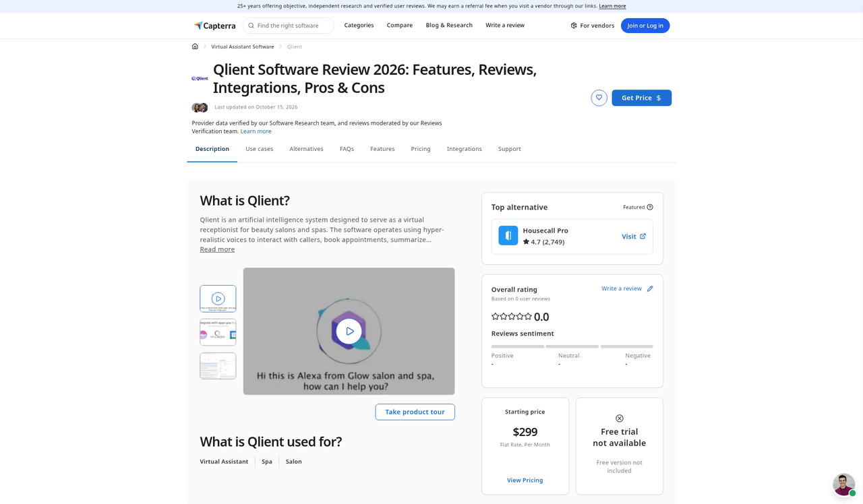Image resolution: width=863 pixels, height=504 pixels.
Task: Click the Salon use tag
Action: click(294, 462)
